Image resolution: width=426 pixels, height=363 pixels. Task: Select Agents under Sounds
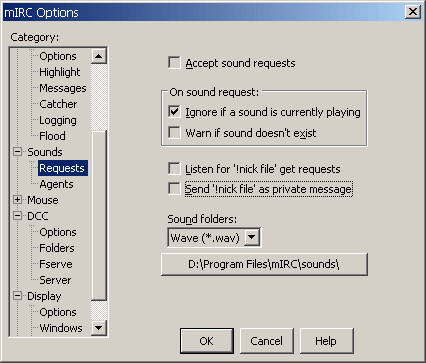(x=56, y=184)
